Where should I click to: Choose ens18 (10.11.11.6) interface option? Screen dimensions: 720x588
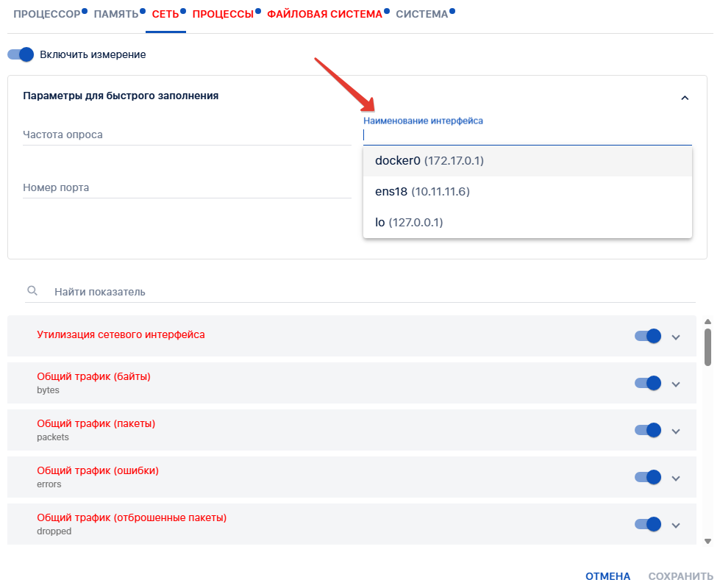pyautogui.click(x=422, y=192)
